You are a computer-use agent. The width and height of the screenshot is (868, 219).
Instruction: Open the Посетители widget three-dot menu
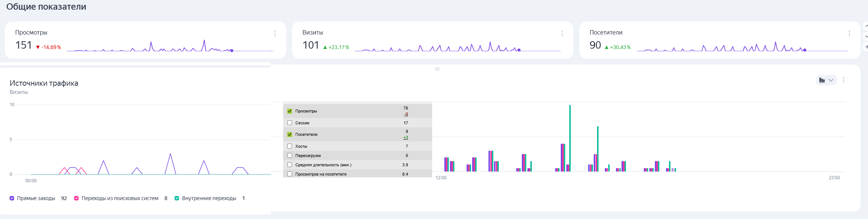849,33
